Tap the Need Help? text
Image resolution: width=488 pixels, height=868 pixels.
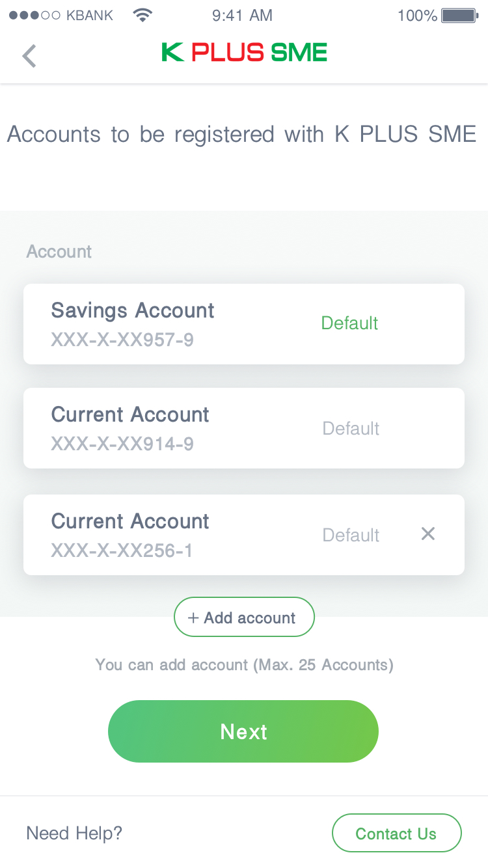(74, 834)
